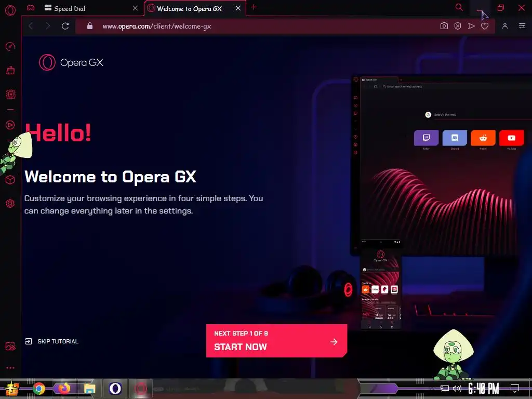The image size is (532, 399).
Task: Launch Chrome from the taskbar
Action: tap(39, 389)
